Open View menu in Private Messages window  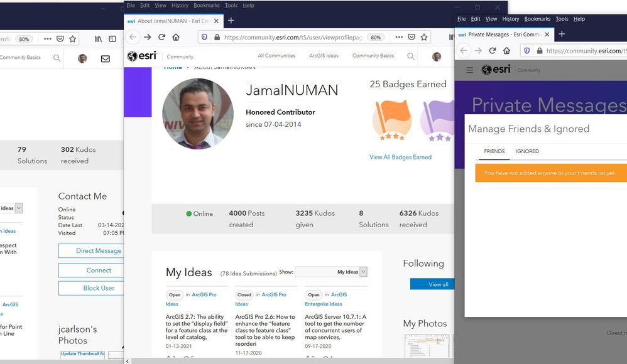[491, 19]
